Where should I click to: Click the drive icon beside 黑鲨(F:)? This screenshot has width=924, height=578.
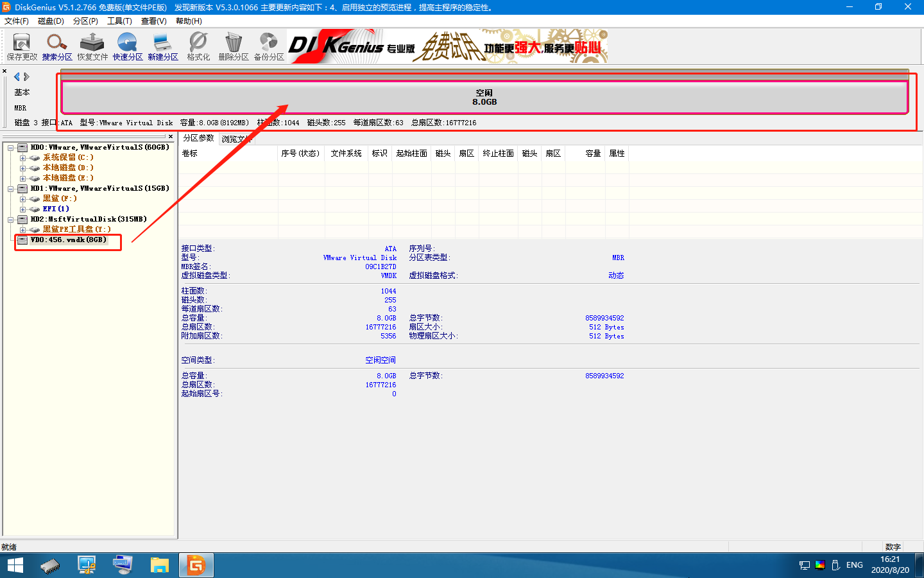pos(35,199)
